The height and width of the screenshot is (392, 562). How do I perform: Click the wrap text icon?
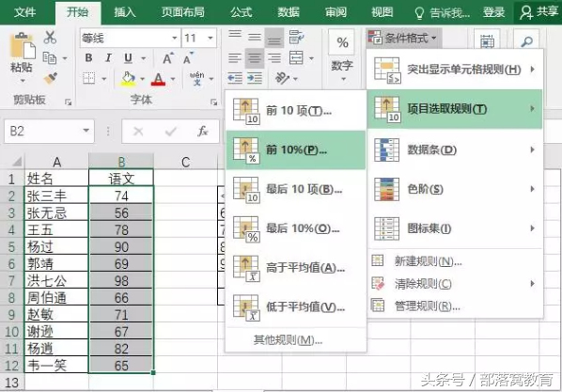(x=297, y=37)
